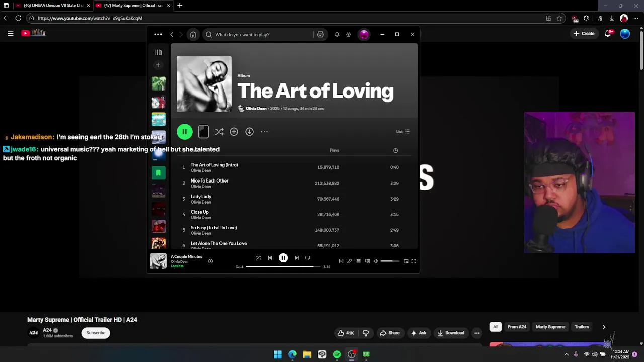The width and height of the screenshot is (644, 362).
Task: Adjust Spotify volume slider
Action: 390,261
